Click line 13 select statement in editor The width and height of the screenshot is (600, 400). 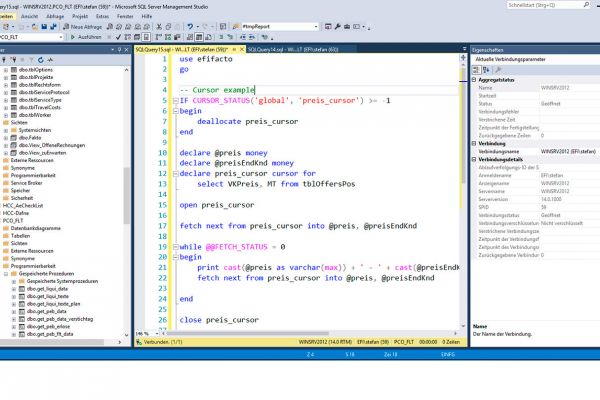(276, 184)
